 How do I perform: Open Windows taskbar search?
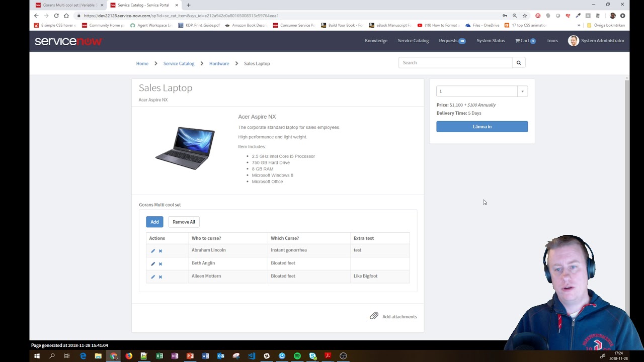tap(52, 356)
